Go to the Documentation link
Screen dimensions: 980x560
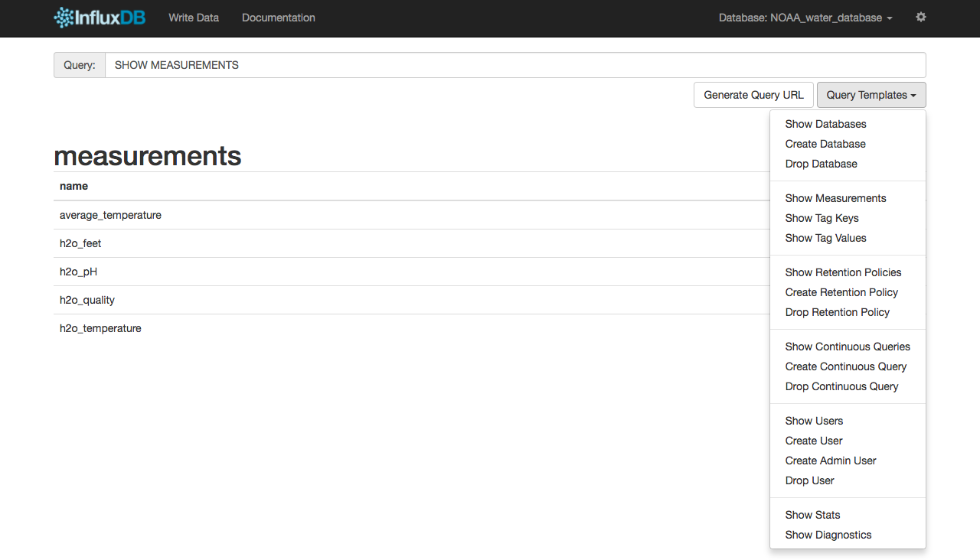tap(278, 18)
